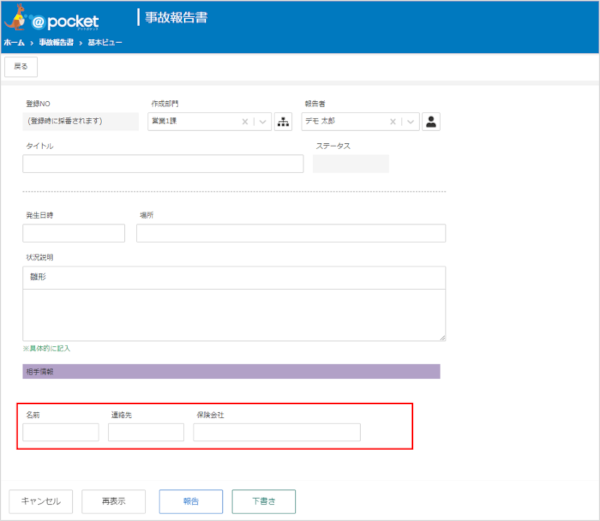Focus the 発生日時 input field
The image size is (600, 521).
click(x=73, y=233)
